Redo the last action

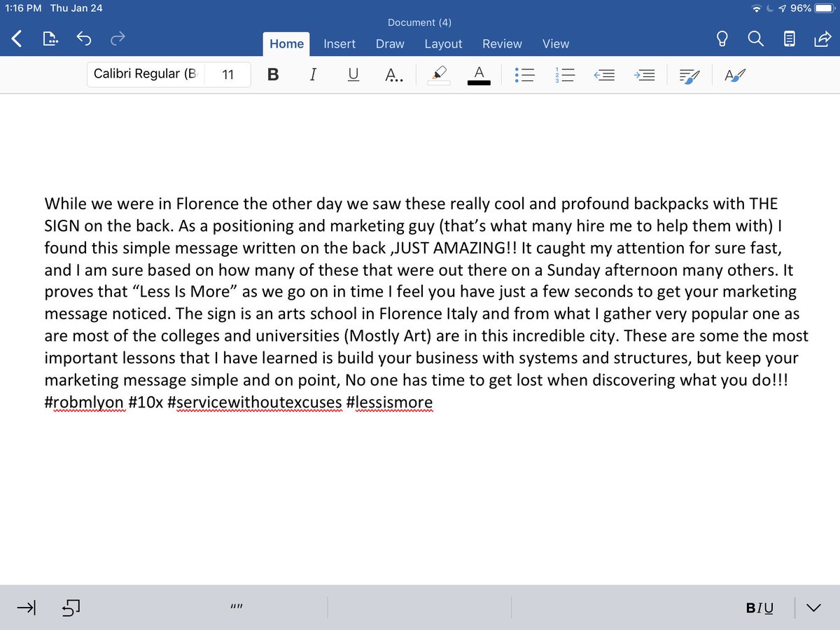[118, 40]
